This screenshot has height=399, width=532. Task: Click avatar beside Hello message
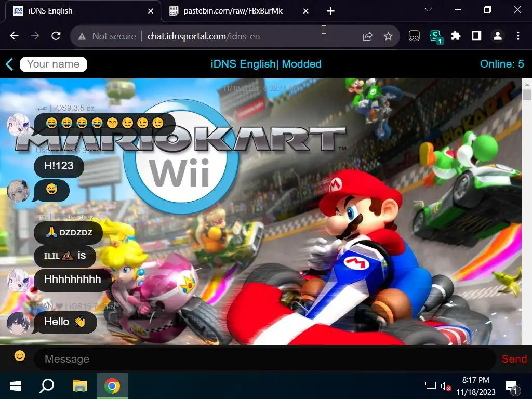19,323
